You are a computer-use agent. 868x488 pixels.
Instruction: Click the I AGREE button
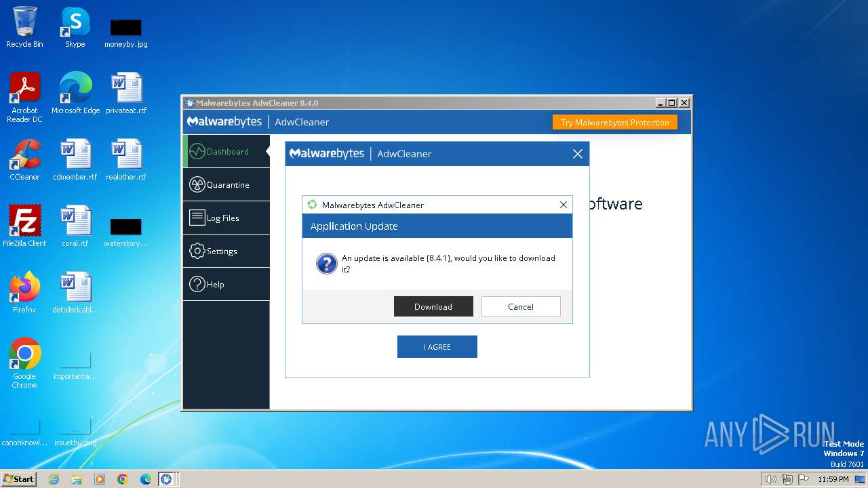pyautogui.click(x=437, y=346)
